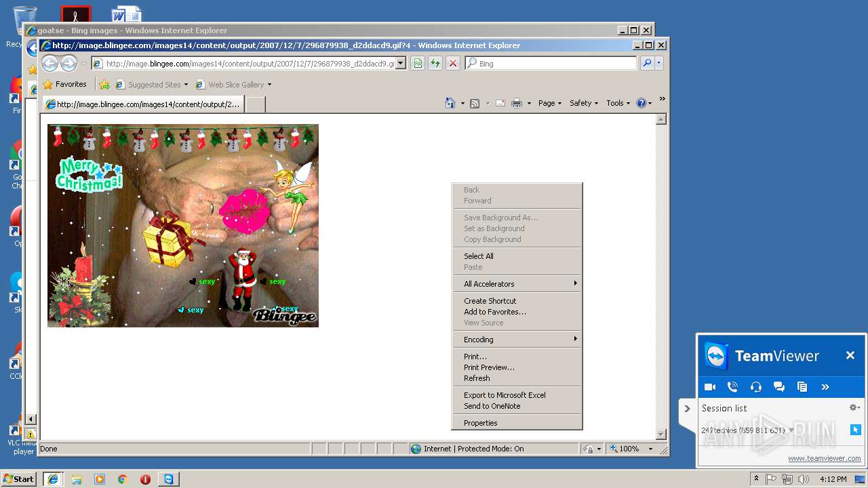
Task: Expand the Print options dropdown arrow
Action: pos(528,104)
